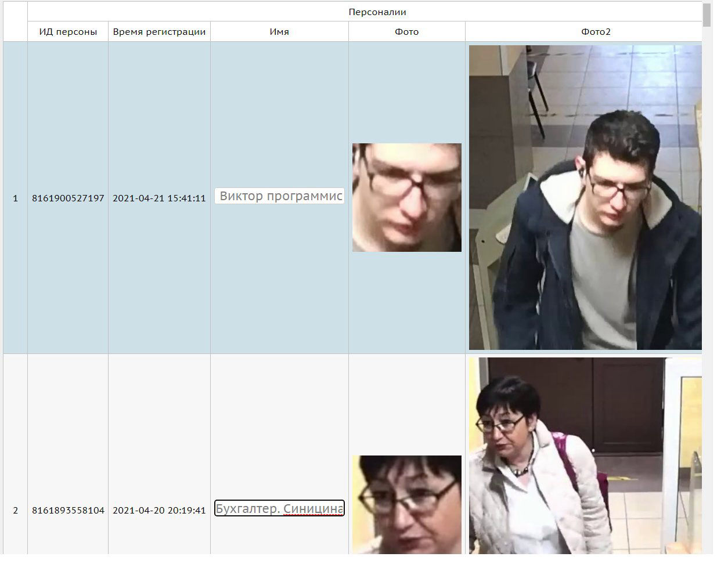Click person ID 8161900527197

(x=68, y=198)
